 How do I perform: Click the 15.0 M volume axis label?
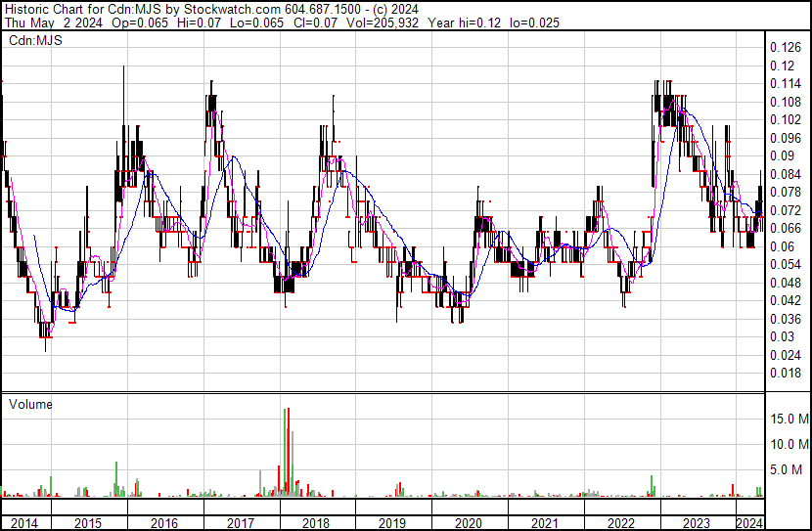click(x=789, y=420)
